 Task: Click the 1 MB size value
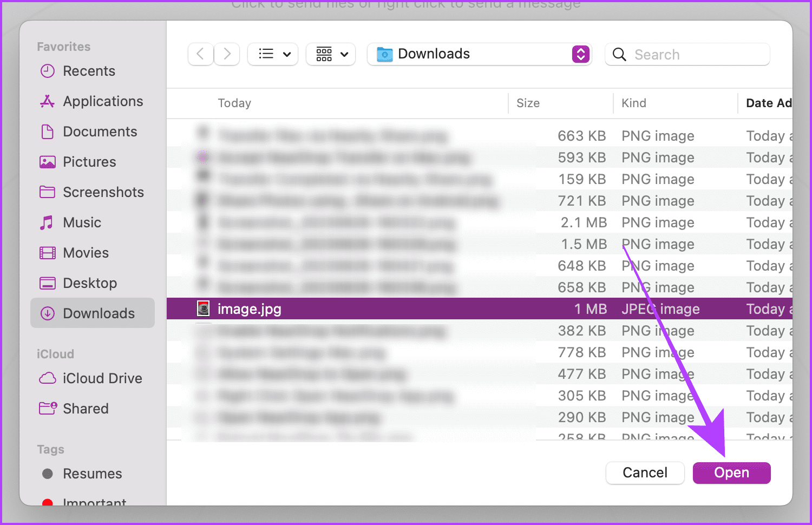(x=591, y=309)
